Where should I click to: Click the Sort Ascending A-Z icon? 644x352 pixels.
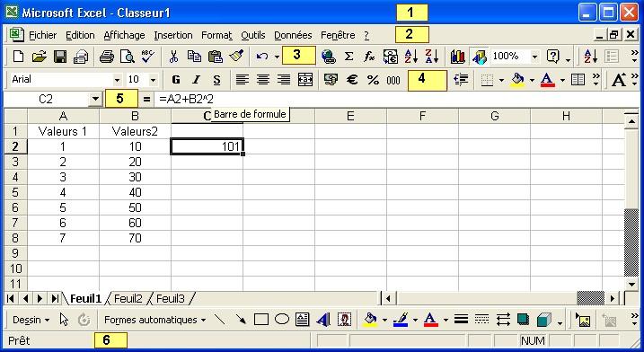(411, 57)
